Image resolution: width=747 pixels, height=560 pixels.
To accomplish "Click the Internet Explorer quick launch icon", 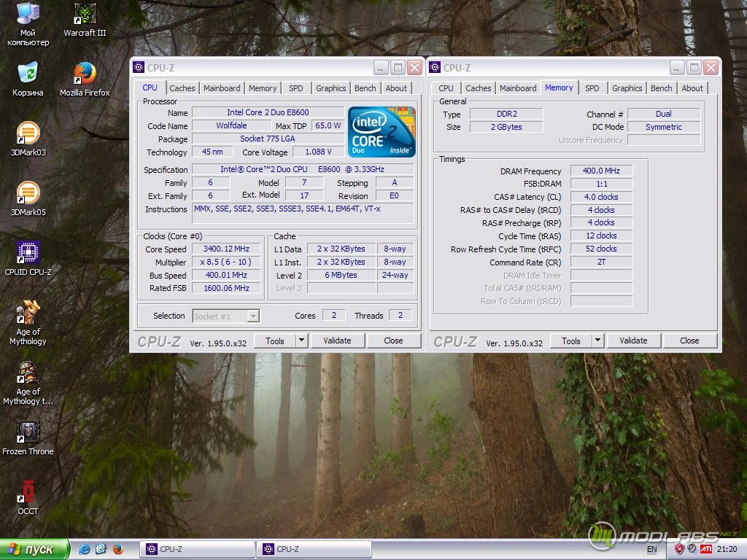I will (x=84, y=549).
